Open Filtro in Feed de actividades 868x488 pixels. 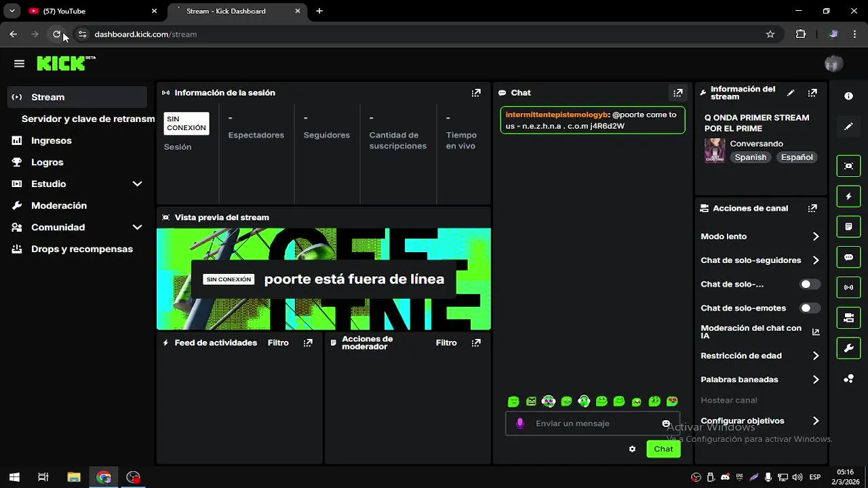[278, 343]
